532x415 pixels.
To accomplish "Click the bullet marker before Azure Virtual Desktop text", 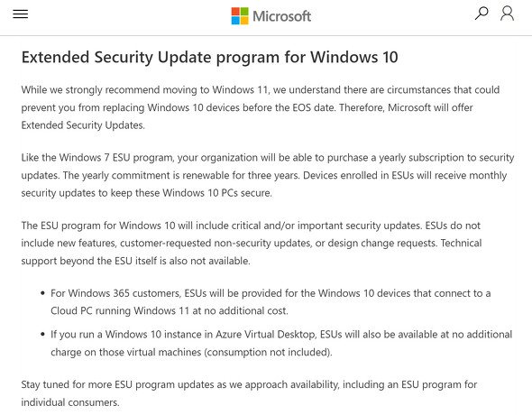I will click(42, 334).
